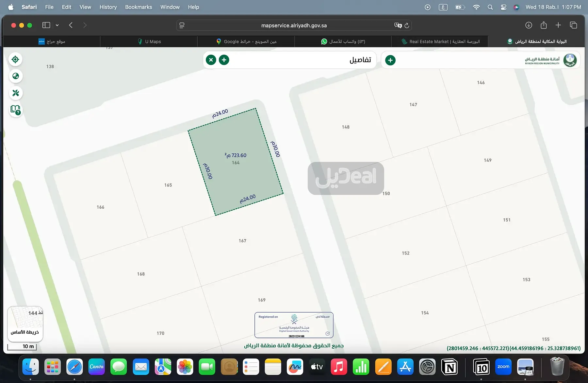The width and height of the screenshot is (588, 383).
Task: Open page reader menu icon in address bar
Action: 182,26
